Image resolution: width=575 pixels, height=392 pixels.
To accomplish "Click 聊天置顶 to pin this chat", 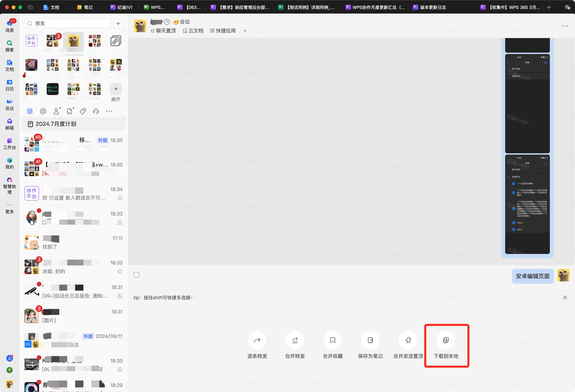I will point(163,31).
